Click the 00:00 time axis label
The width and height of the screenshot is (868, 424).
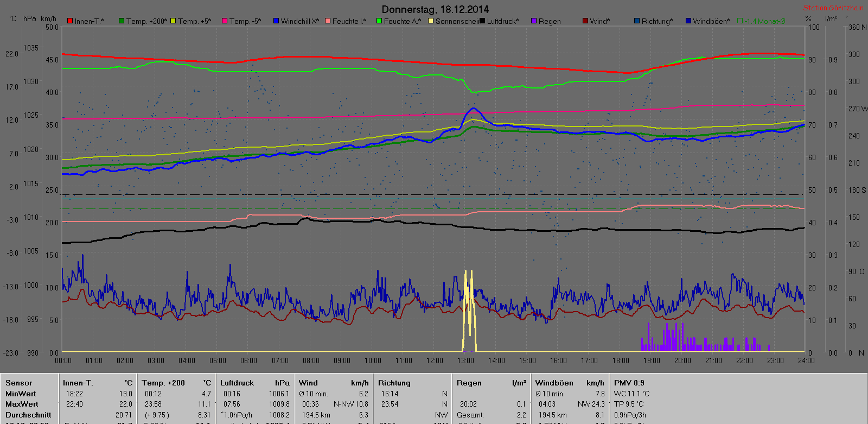coord(63,360)
